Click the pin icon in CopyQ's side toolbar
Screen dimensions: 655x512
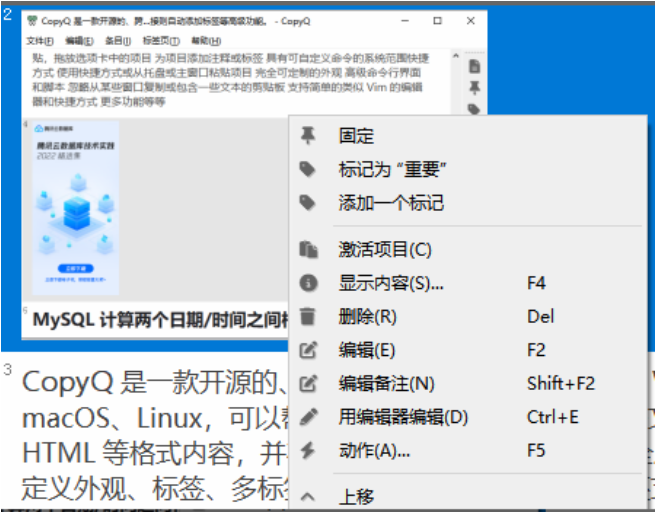coord(475,88)
